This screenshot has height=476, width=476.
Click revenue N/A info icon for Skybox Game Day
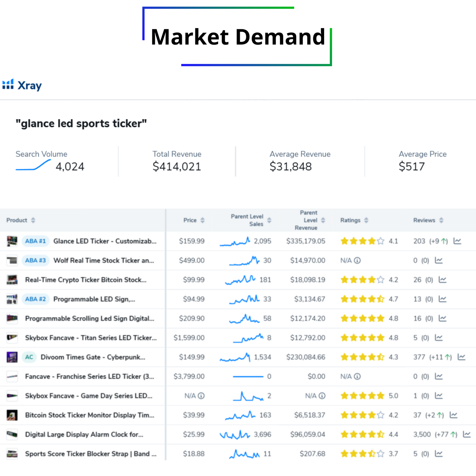click(322, 396)
